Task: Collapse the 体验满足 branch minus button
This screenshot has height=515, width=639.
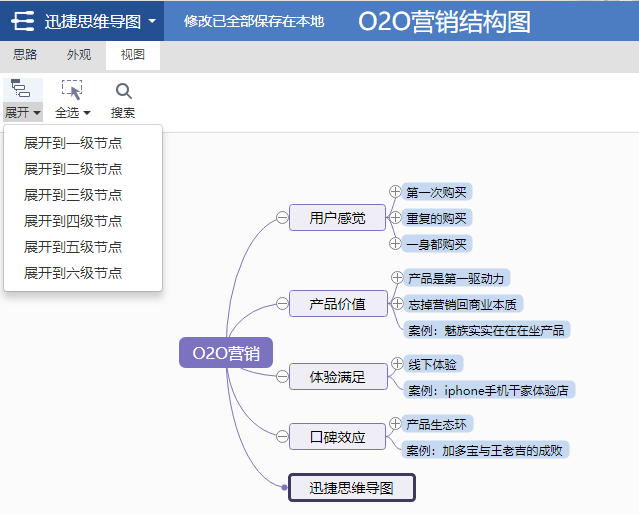Action: coord(282,376)
